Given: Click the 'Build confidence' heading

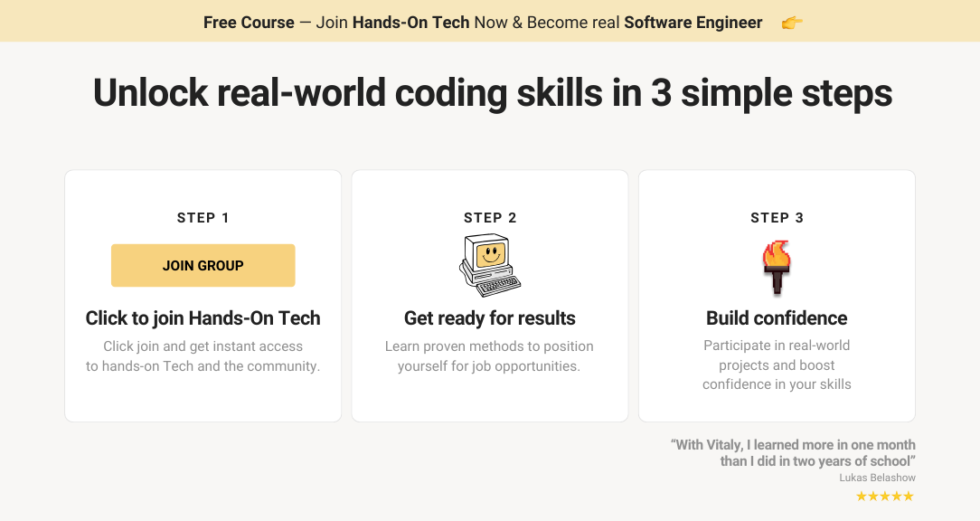Looking at the screenshot, I should point(777,318).
